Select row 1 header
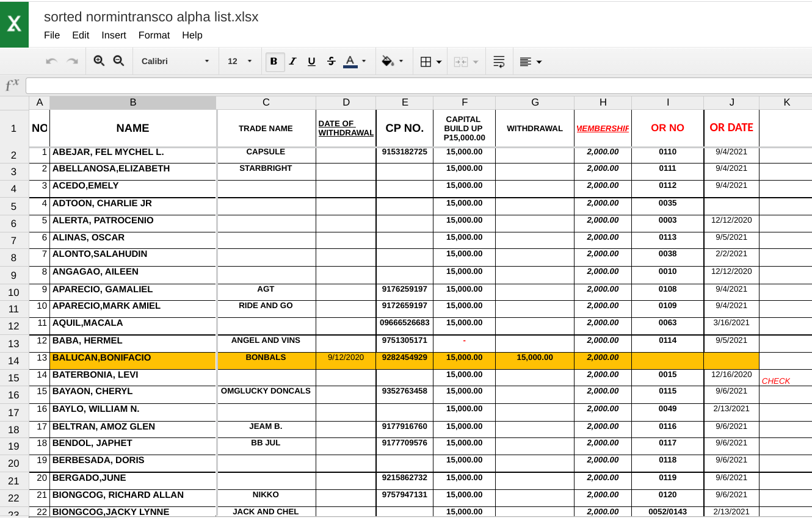Image resolution: width=812 pixels, height=518 pixels. (14, 128)
